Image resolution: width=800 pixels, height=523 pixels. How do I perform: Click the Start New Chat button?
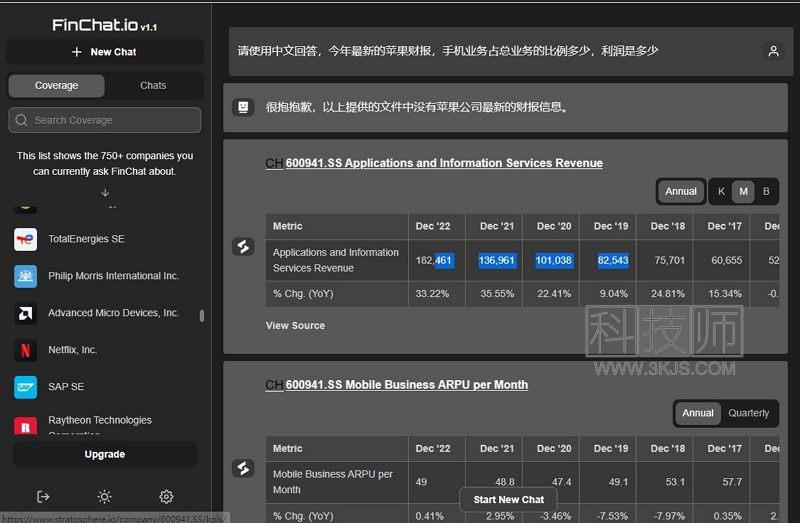(x=509, y=500)
